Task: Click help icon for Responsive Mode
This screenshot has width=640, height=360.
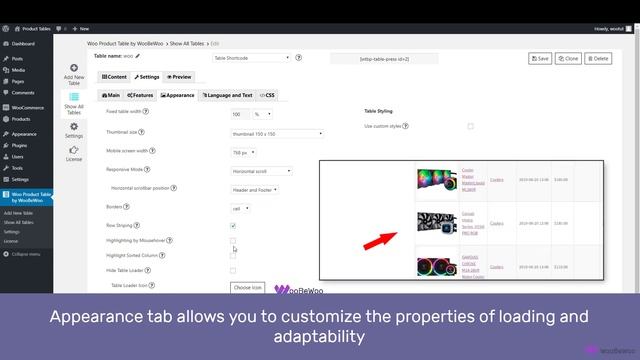Action: pos(147,169)
